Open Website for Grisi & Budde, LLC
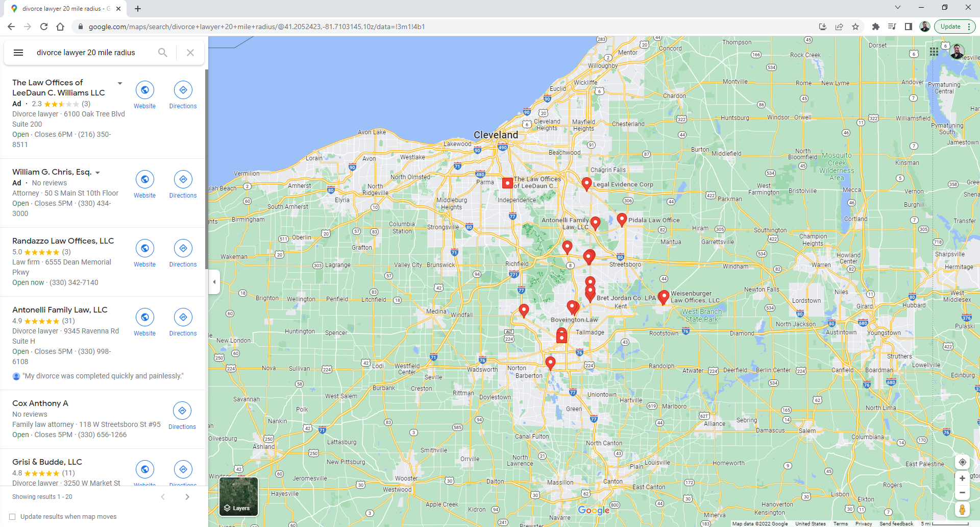The height and width of the screenshot is (527, 980). click(x=145, y=472)
